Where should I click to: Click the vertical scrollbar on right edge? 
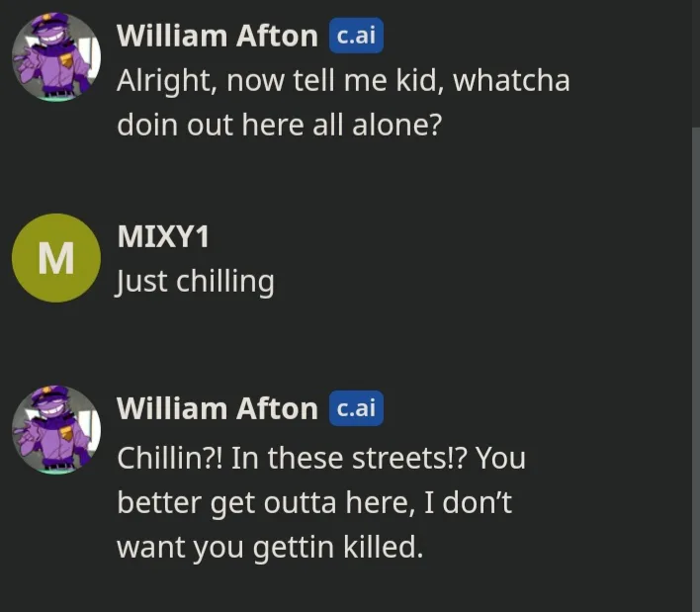(695, 370)
